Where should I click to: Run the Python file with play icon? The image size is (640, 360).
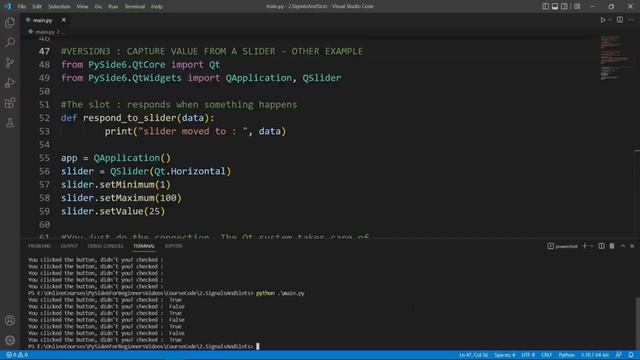pos(602,20)
